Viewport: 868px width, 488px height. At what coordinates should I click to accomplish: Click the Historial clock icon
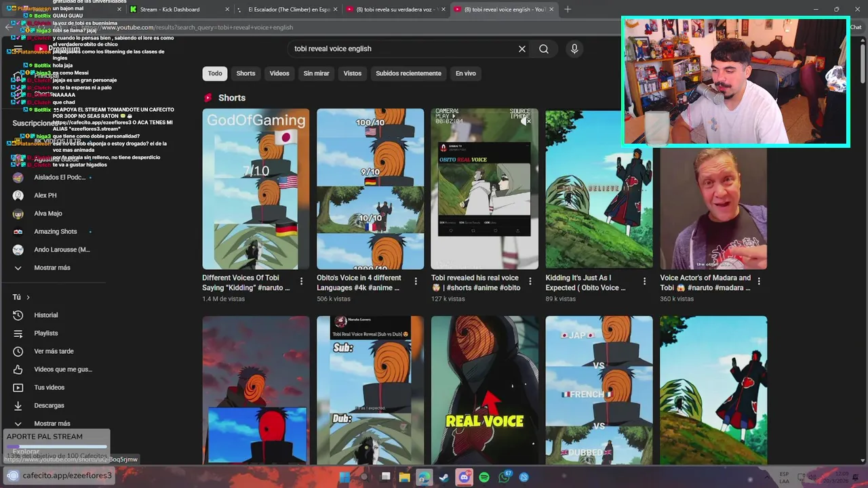click(18, 315)
